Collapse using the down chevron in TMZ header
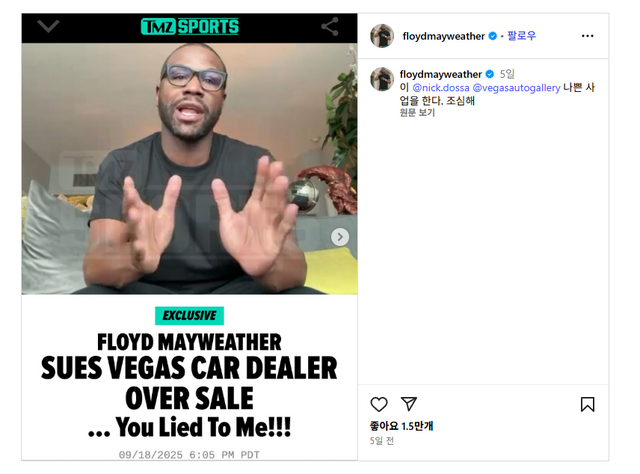Image resolution: width=640 pixels, height=474 pixels. (x=48, y=27)
